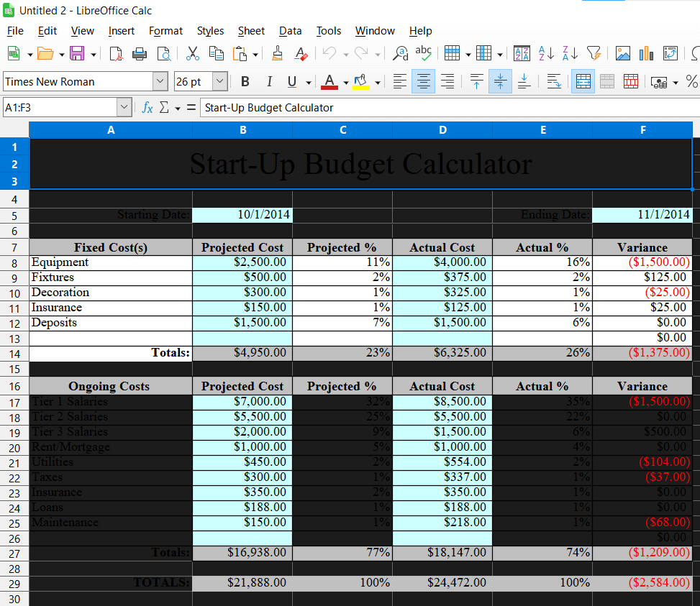Open the font size dropdown
The image size is (700, 606).
point(218,81)
